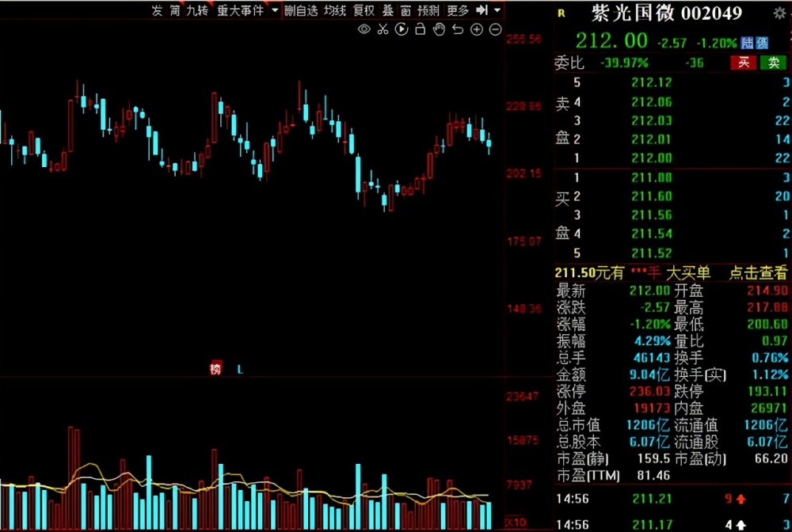The height and width of the screenshot is (532, 792).
Task: Click the bid price 211.54 in 买 4 row
Action: (652, 234)
